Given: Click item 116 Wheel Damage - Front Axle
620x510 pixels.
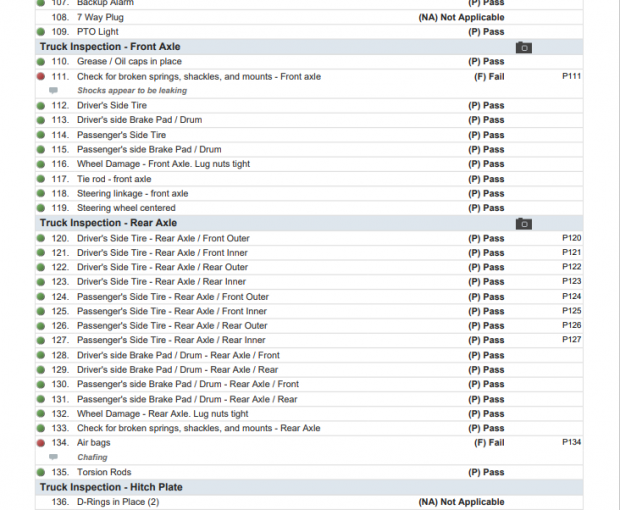Looking at the screenshot, I should pyautogui.click(x=163, y=164).
